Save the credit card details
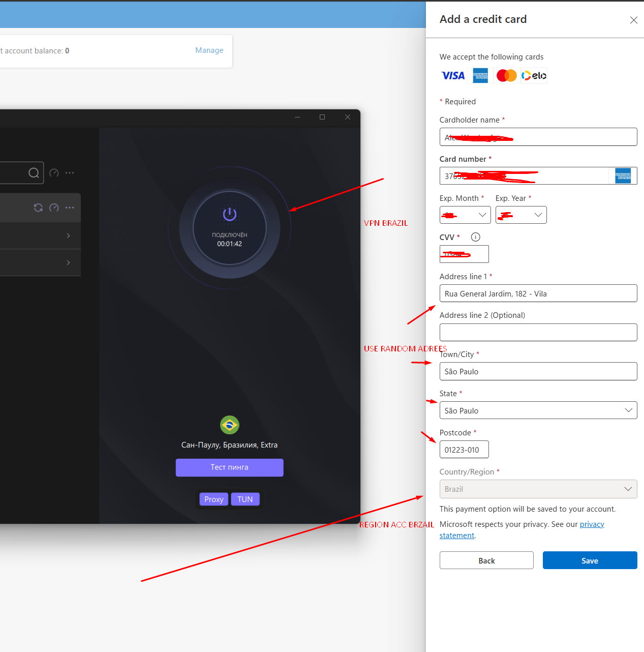This screenshot has width=644, height=652. click(590, 560)
